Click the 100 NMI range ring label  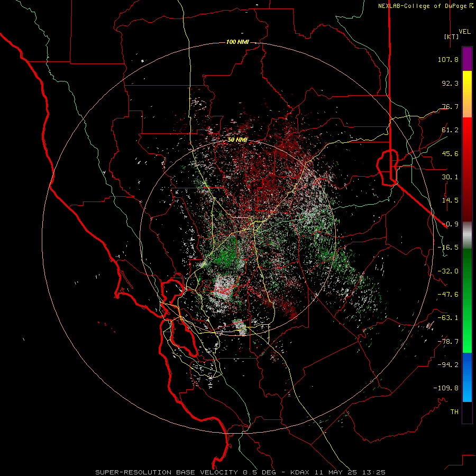(x=237, y=42)
